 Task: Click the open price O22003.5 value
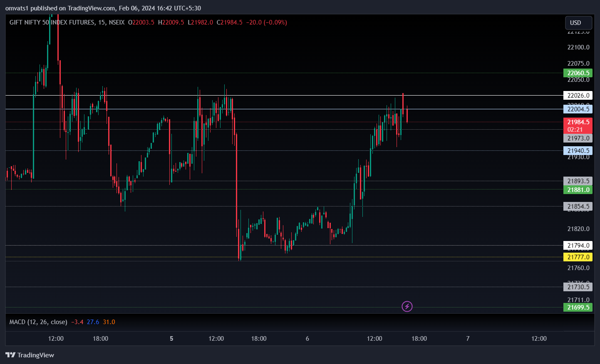pyautogui.click(x=141, y=22)
